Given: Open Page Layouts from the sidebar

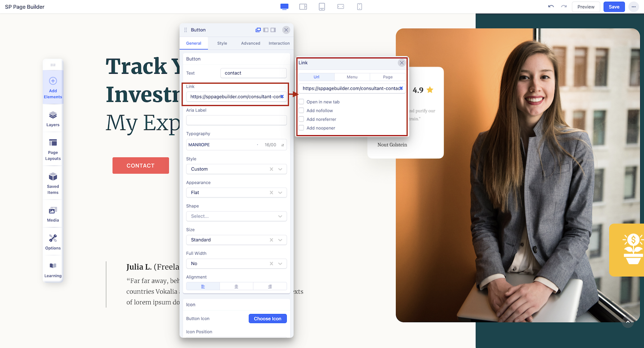Looking at the screenshot, I should pyautogui.click(x=53, y=149).
